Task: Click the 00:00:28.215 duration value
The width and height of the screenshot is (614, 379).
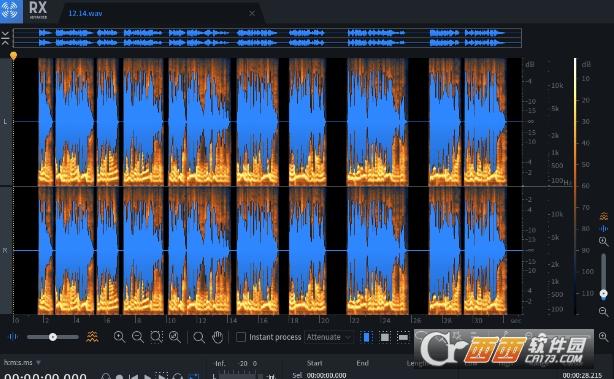Action: point(582,375)
